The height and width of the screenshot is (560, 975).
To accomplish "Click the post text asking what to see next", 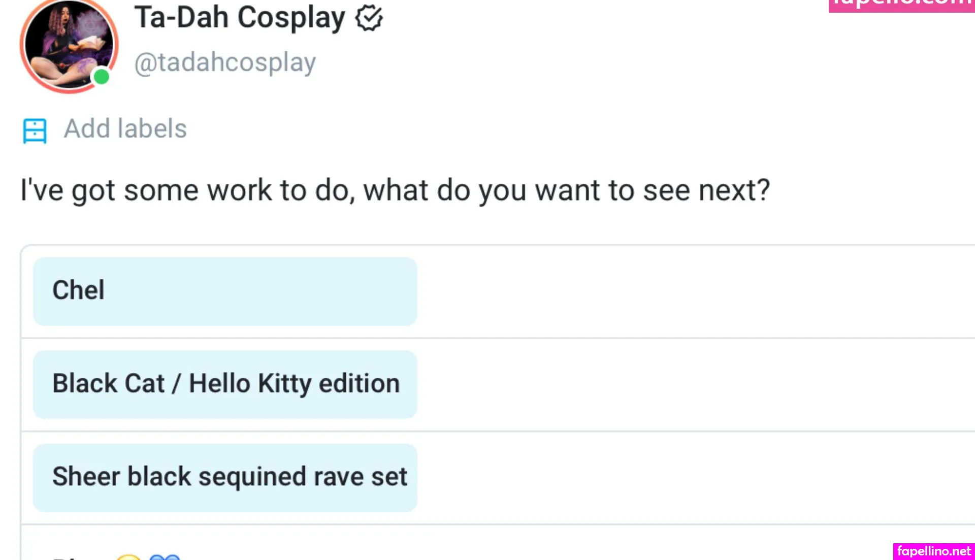I will (395, 191).
